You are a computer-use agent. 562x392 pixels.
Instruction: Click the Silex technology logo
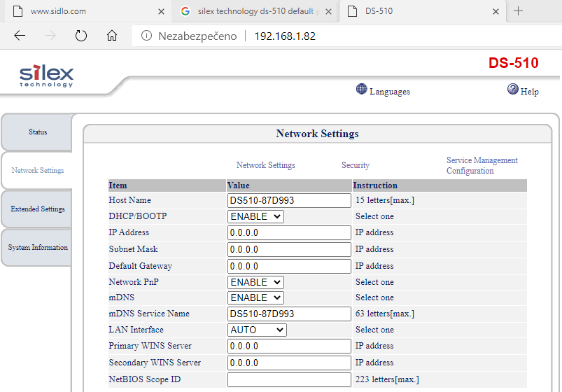pos(46,76)
